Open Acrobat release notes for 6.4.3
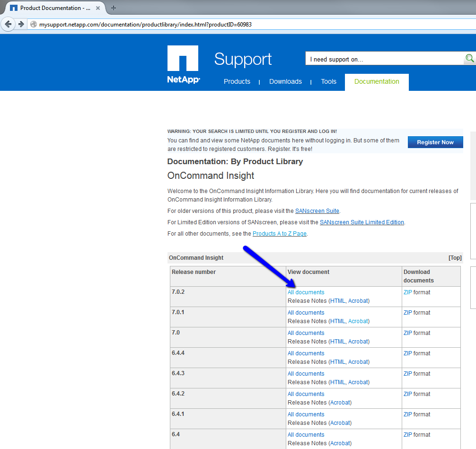 point(358,382)
